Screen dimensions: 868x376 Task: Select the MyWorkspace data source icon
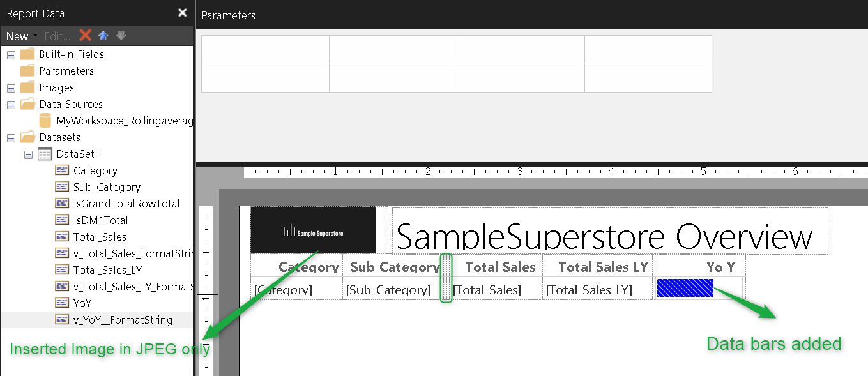pyautogui.click(x=45, y=121)
